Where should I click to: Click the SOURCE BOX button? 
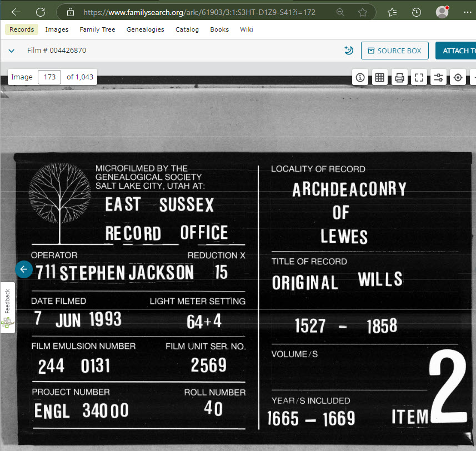point(395,51)
